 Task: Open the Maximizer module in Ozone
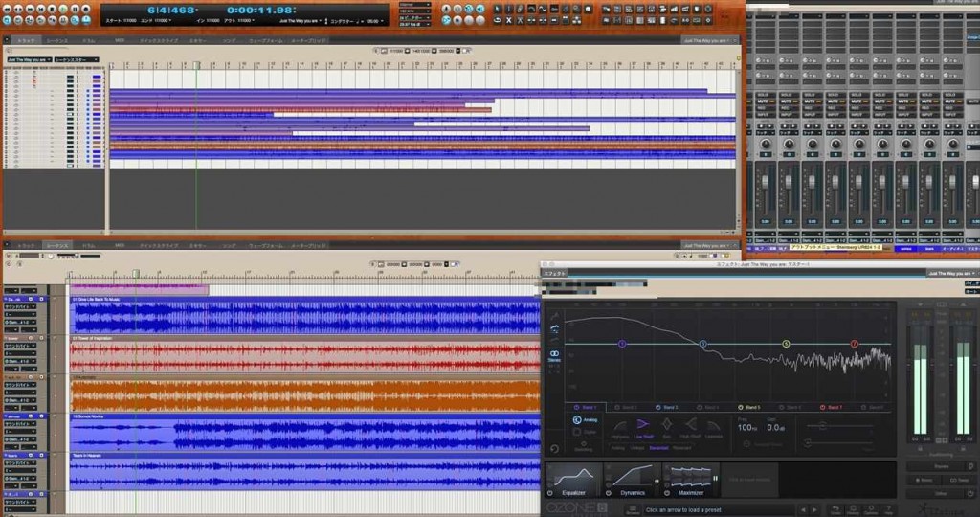click(x=691, y=480)
